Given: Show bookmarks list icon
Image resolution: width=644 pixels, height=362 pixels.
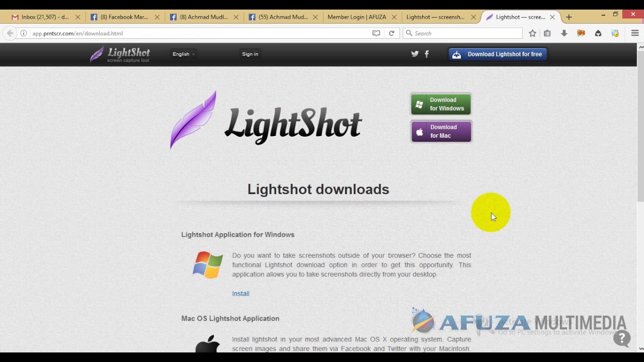Looking at the screenshot, I should (547, 33).
